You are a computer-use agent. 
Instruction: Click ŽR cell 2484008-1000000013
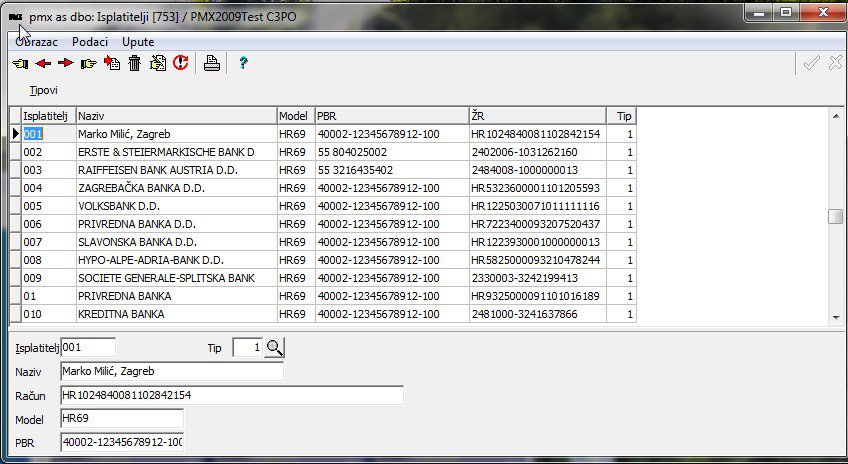(x=538, y=170)
